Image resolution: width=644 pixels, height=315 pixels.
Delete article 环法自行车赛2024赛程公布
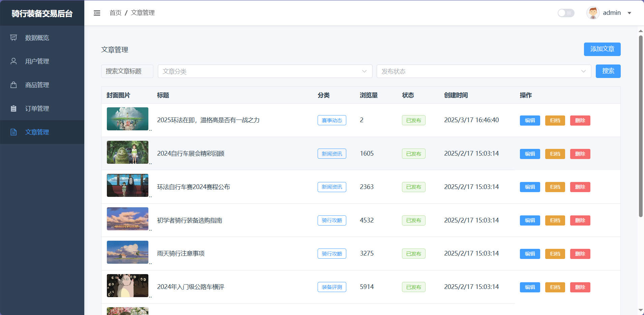(580, 187)
